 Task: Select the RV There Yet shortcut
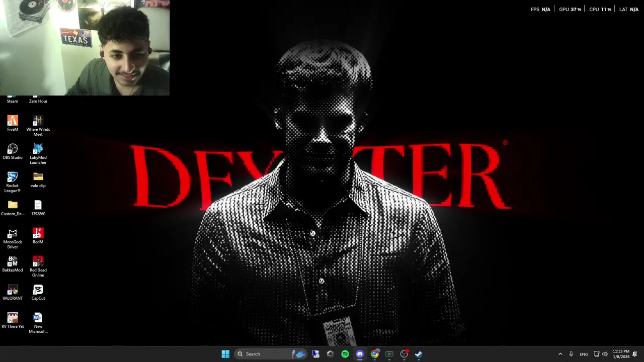(x=13, y=320)
